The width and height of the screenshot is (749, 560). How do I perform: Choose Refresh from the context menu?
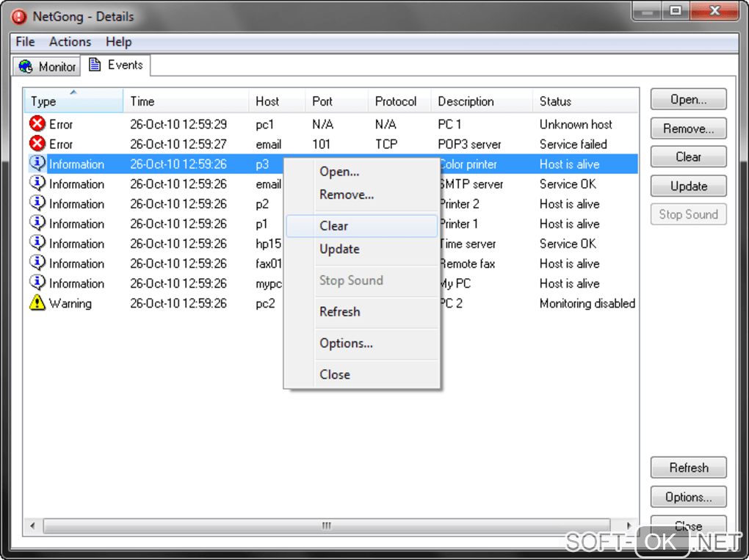click(361, 312)
